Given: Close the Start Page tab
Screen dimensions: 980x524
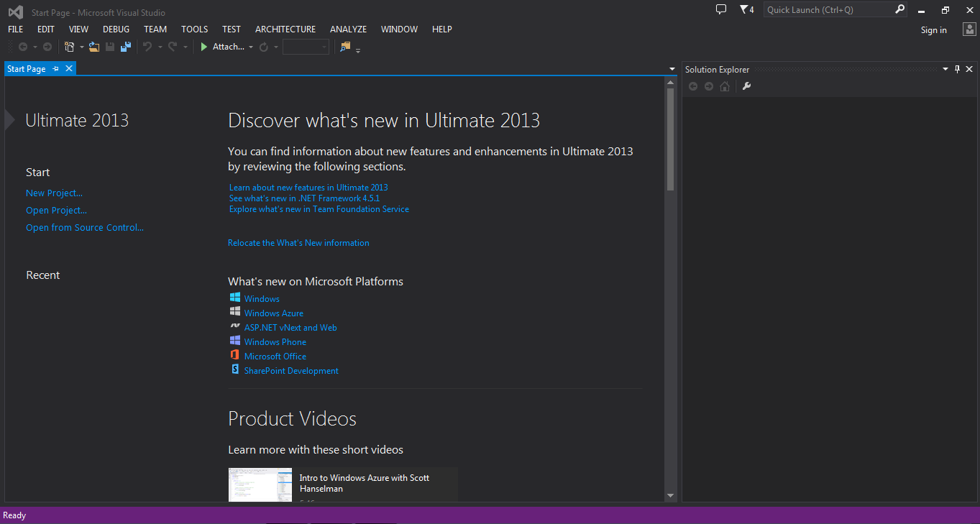Looking at the screenshot, I should click(69, 68).
